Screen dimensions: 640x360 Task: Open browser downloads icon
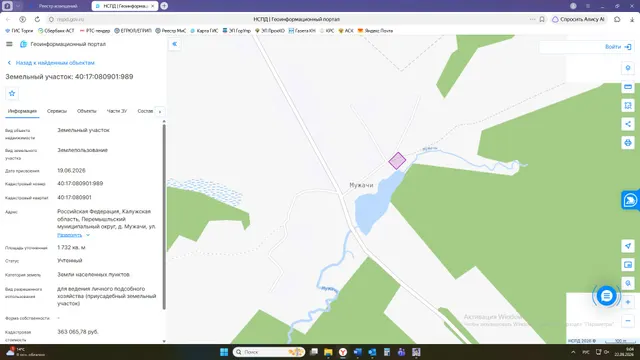632,19
